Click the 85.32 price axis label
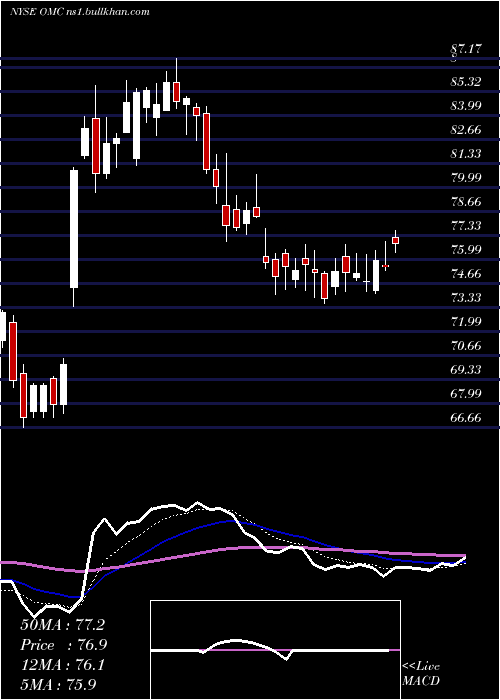This screenshot has width=500, height=700. (x=466, y=82)
